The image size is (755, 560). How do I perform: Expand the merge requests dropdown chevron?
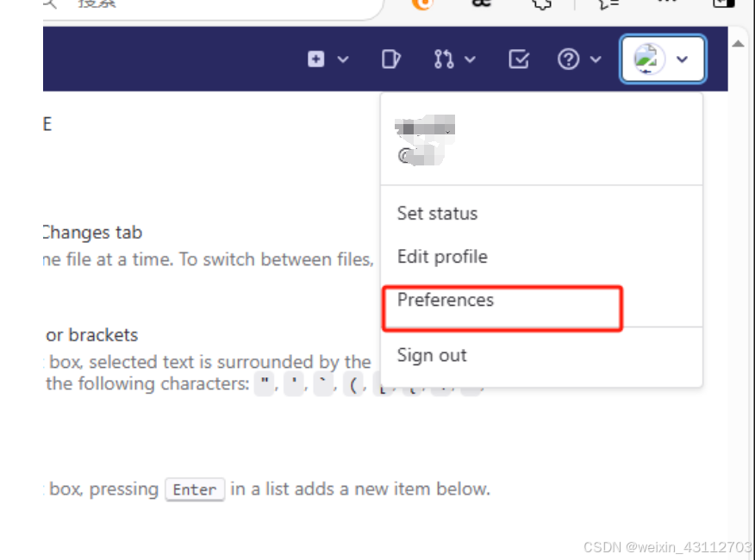471,59
